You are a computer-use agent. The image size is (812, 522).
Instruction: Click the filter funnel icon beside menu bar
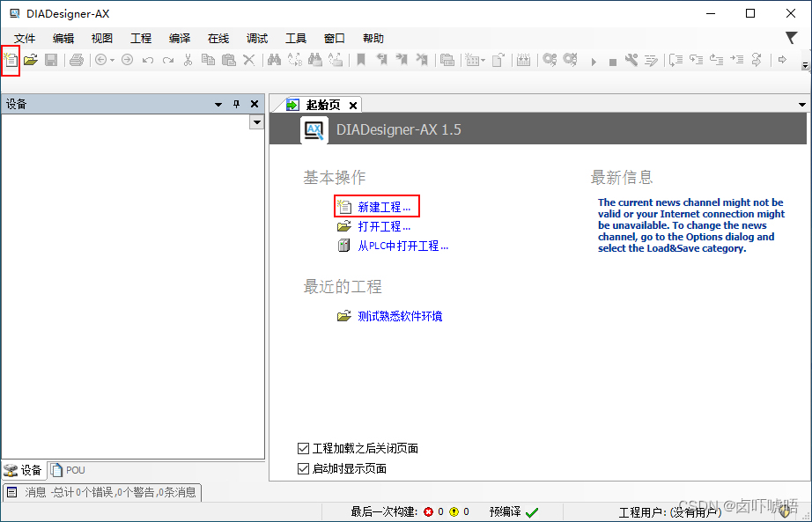pos(791,38)
